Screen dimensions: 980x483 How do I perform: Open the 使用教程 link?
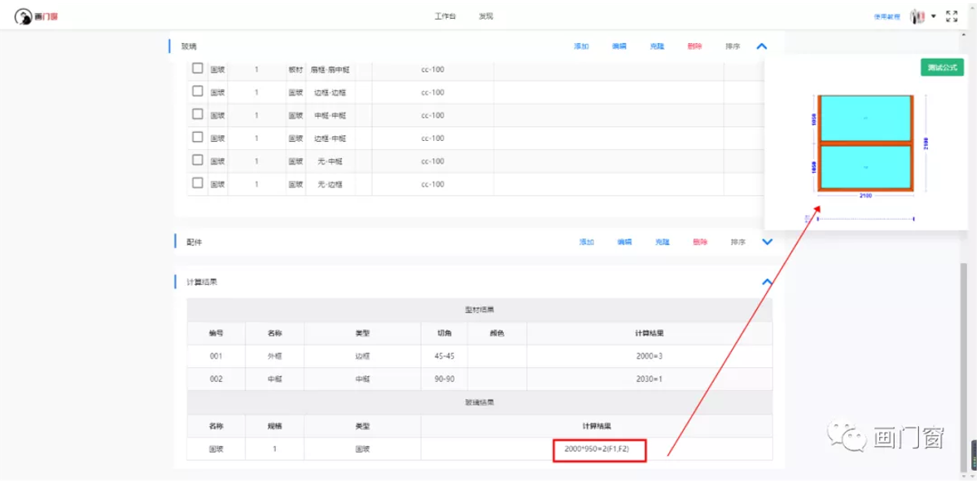coord(886,16)
